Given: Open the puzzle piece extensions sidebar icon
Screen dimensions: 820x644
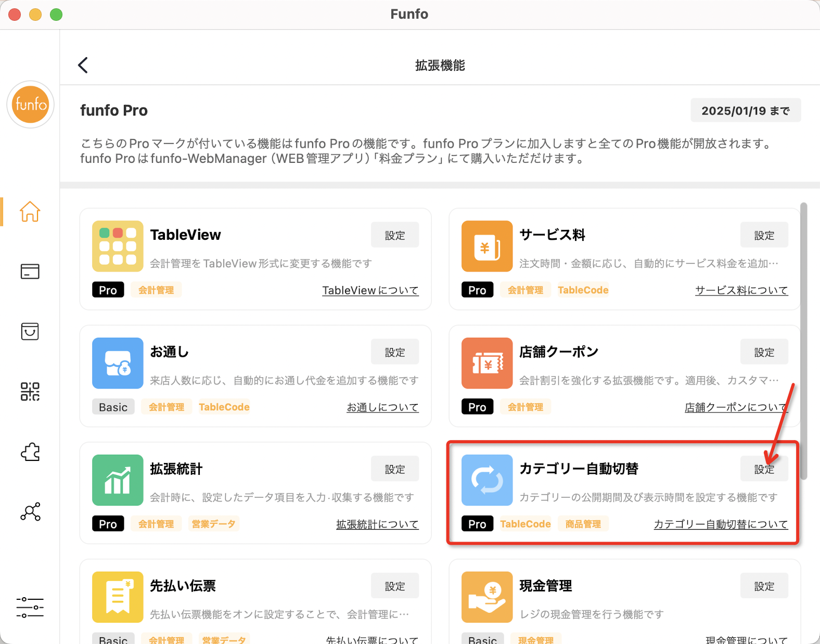Looking at the screenshot, I should point(30,452).
